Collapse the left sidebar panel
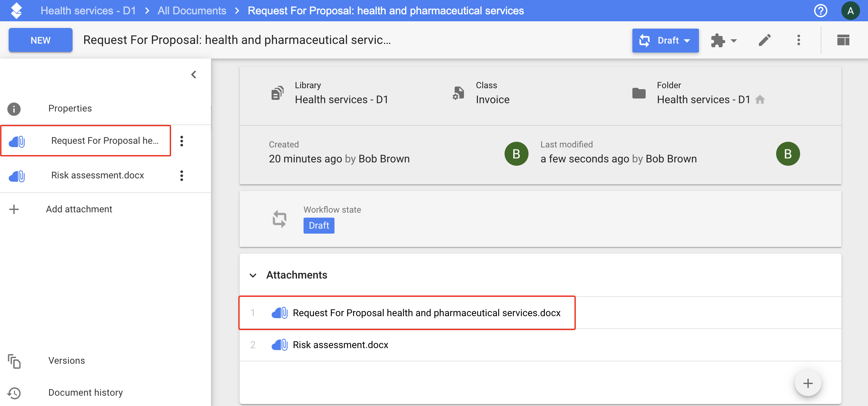The height and width of the screenshot is (406, 868). (193, 75)
